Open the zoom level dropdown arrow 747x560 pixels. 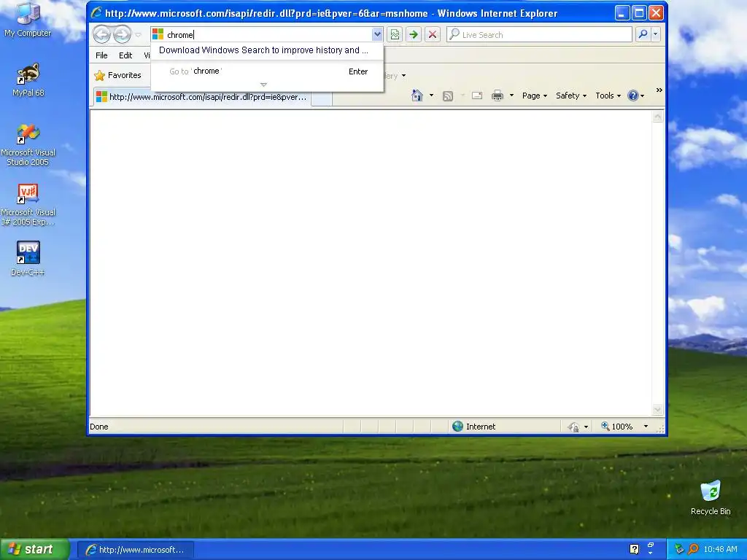[x=646, y=426]
